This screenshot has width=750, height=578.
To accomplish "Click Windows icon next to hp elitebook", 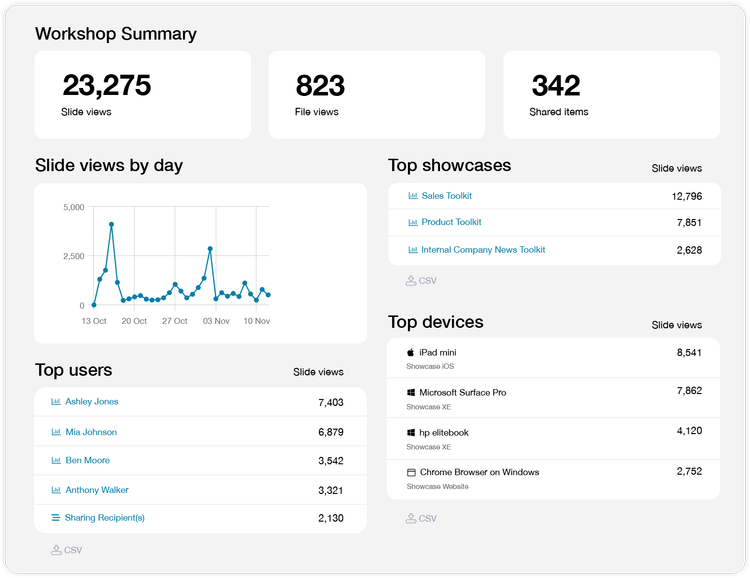I will (411, 433).
